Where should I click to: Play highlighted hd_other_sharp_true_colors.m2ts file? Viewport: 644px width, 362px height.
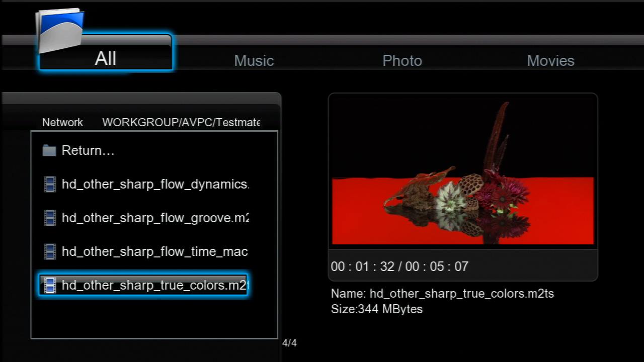pyautogui.click(x=143, y=285)
